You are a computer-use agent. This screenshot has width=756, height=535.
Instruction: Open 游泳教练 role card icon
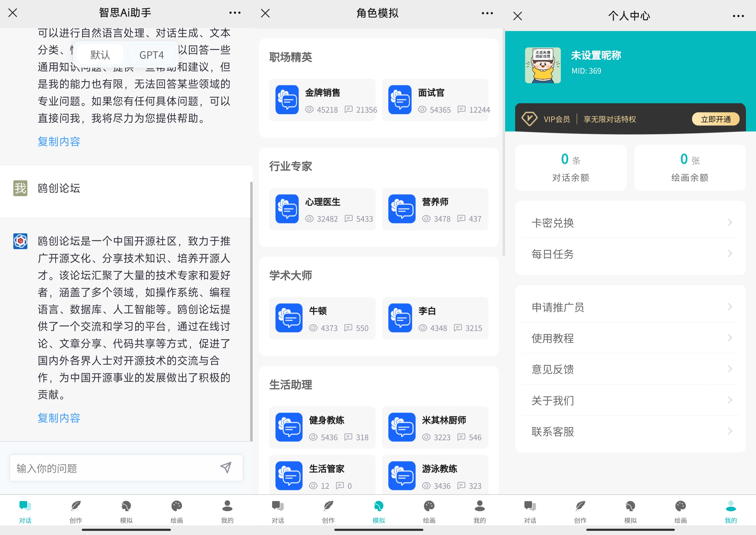click(x=402, y=476)
